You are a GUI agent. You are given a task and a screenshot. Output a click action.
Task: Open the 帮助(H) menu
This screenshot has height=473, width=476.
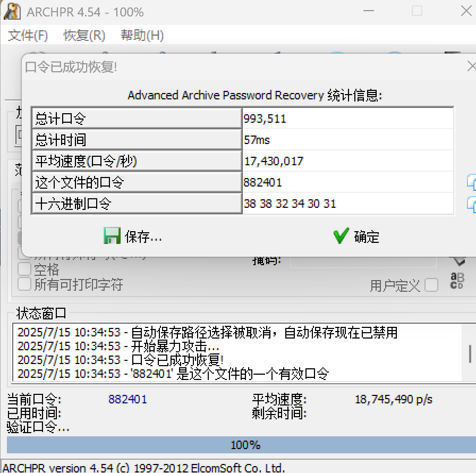coord(142,35)
